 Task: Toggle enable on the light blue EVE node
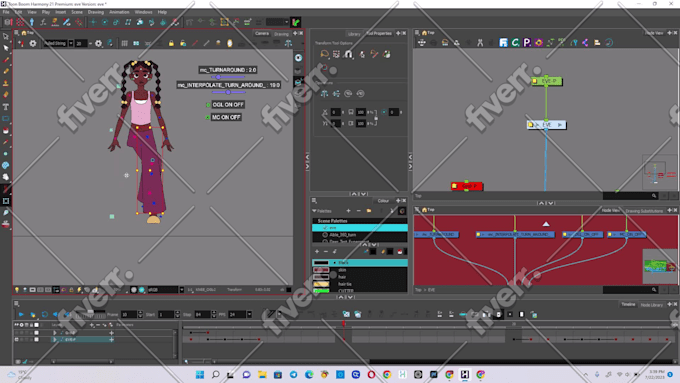pyautogui.click(x=530, y=125)
